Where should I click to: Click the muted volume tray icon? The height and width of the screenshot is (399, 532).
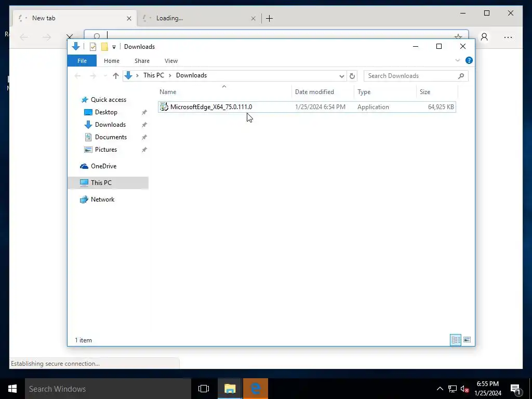[465, 389]
